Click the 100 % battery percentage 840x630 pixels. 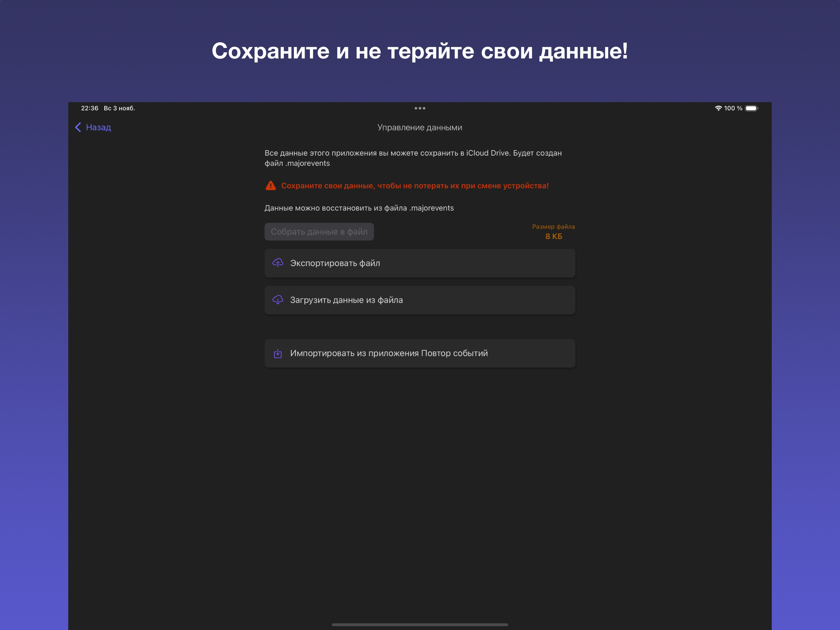733,108
